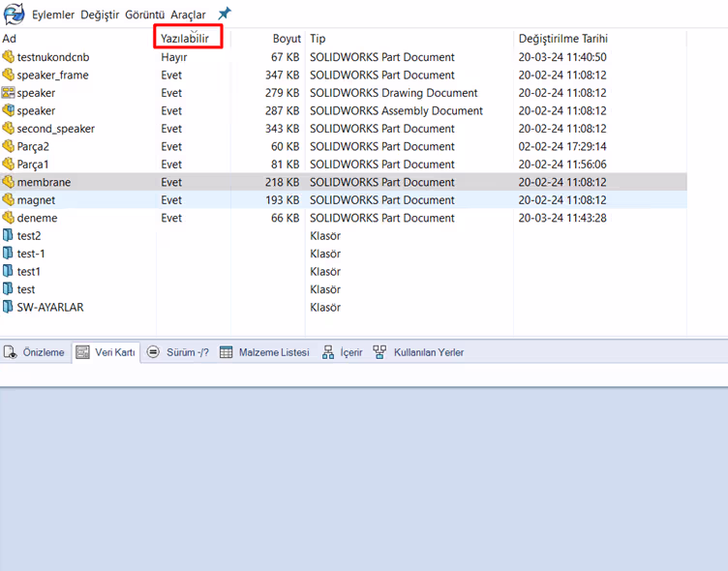Click the 20-03-24 11:40:50 date cell
The image size is (728, 571).
(x=562, y=57)
